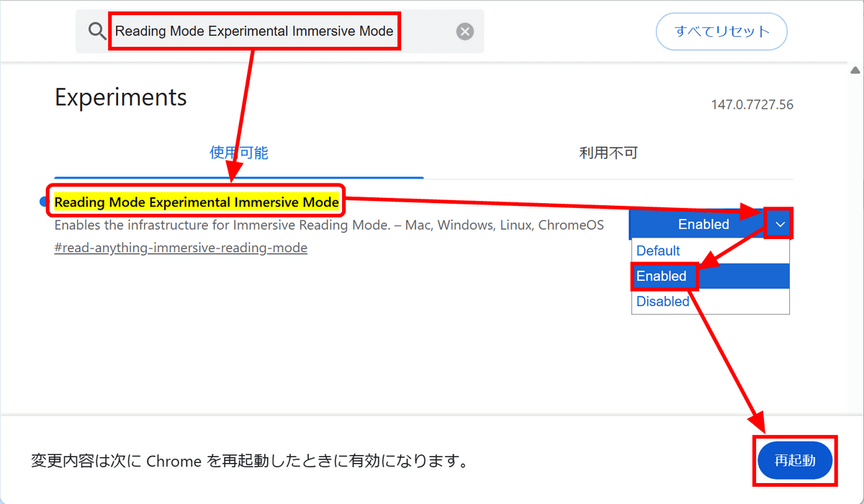
Task: Click the version number 147.0.7727.56
Action: point(752,105)
